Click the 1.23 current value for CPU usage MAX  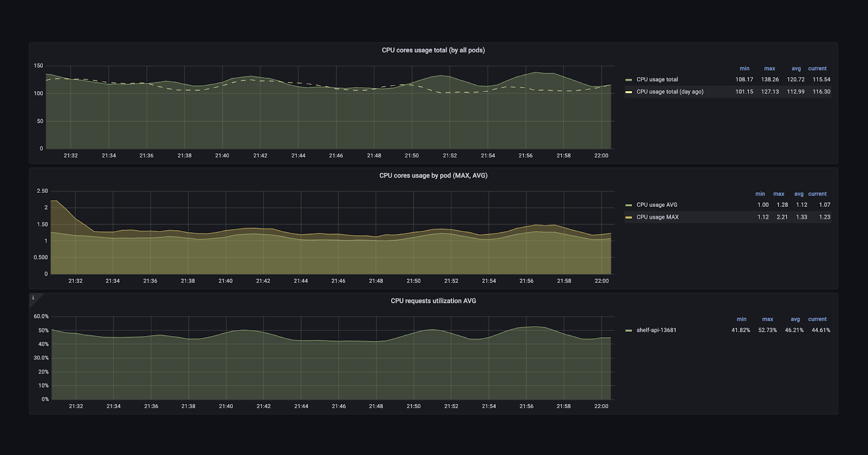(825, 217)
